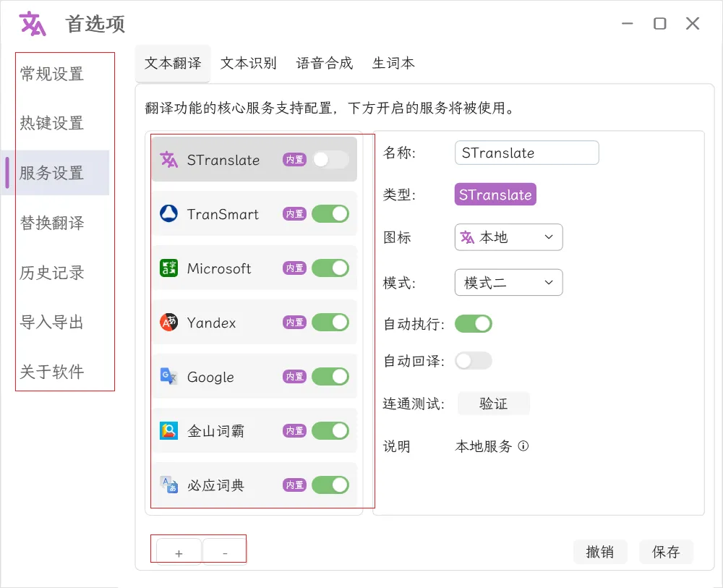Screen dimensions: 723x588
Task: Click the Microsoft translator icon
Action: point(168,268)
